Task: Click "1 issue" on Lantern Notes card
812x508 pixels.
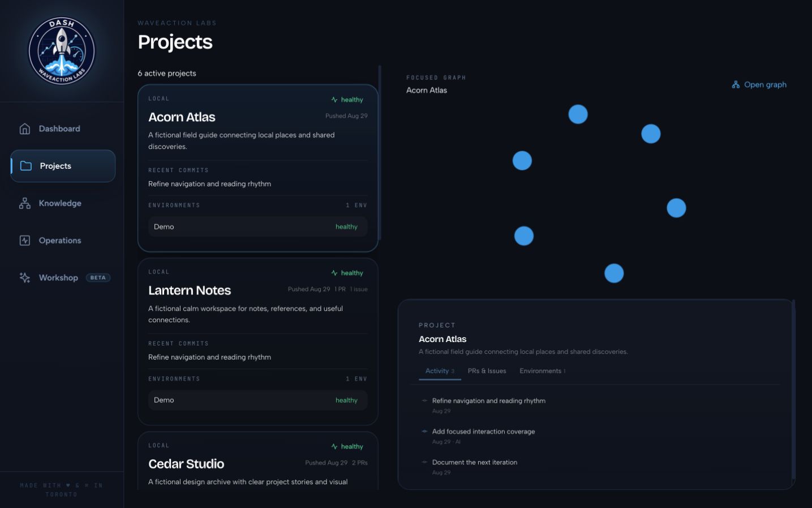Action: pos(359,289)
